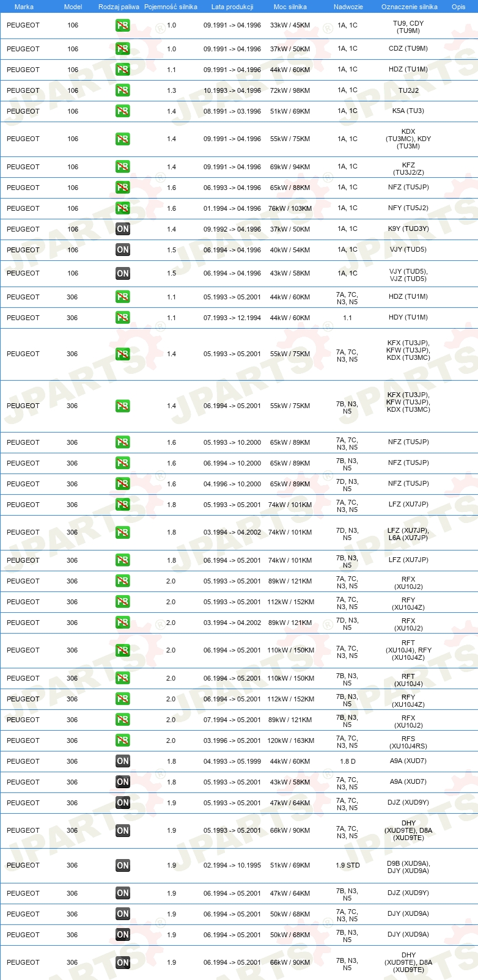Select the petrol icon in the TU2J2 row

click(123, 90)
